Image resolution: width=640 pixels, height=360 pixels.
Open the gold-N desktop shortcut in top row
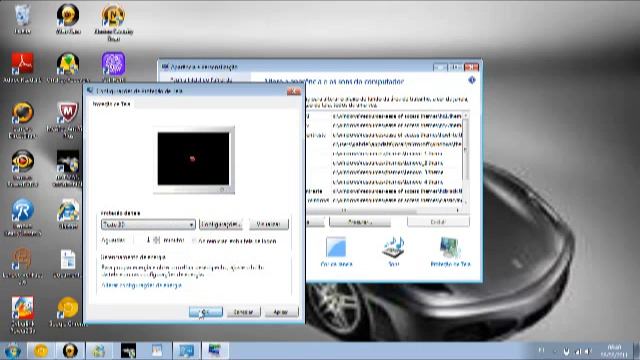[113, 22]
